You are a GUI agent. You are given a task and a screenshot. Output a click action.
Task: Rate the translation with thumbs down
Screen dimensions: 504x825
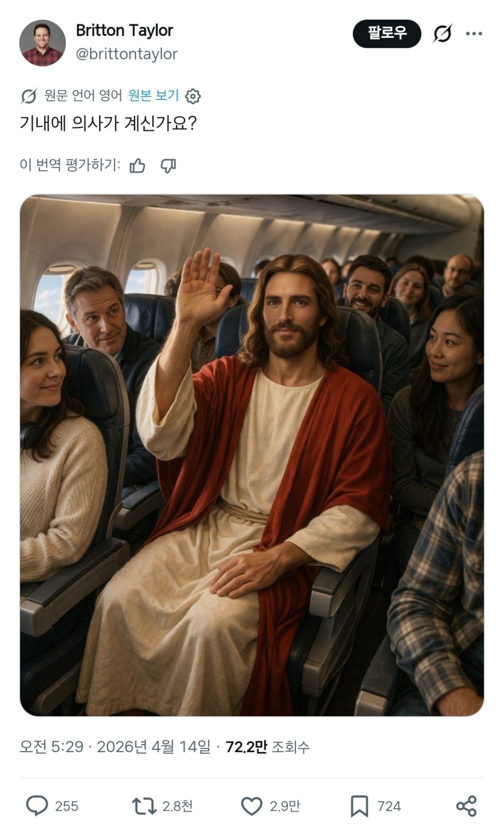(x=168, y=166)
